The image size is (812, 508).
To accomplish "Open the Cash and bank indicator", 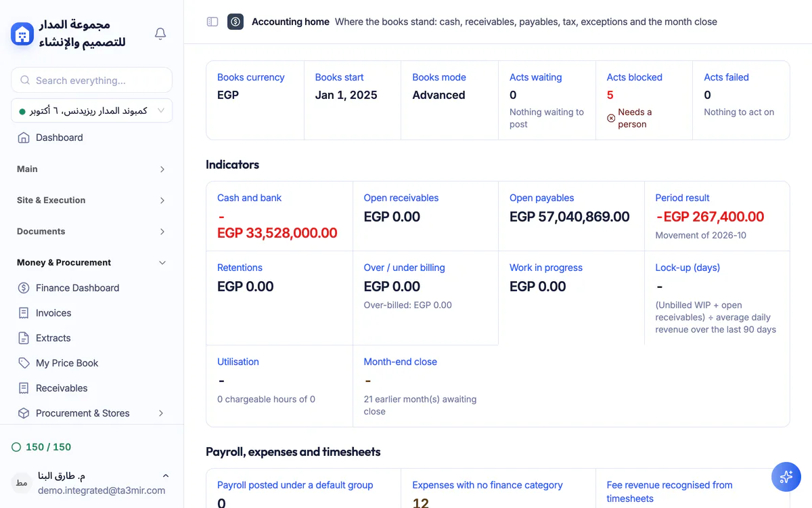I will (x=249, y=198).
